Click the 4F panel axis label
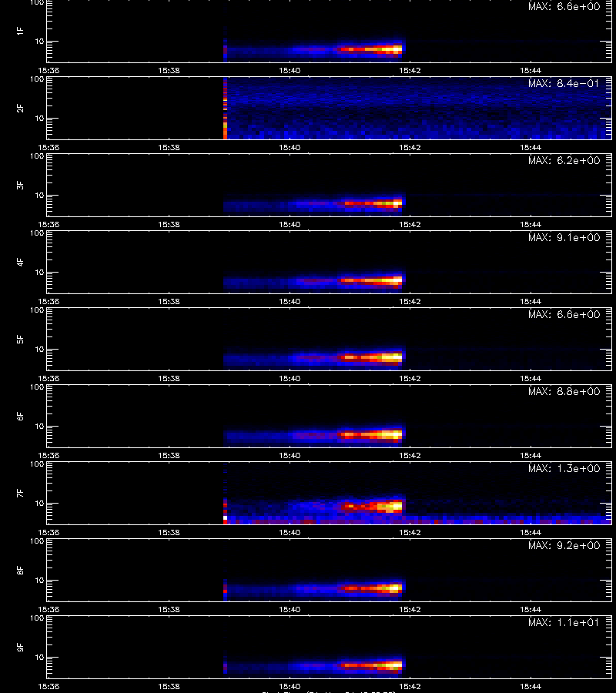Viewport: 616px width, 693px height. 20,262
